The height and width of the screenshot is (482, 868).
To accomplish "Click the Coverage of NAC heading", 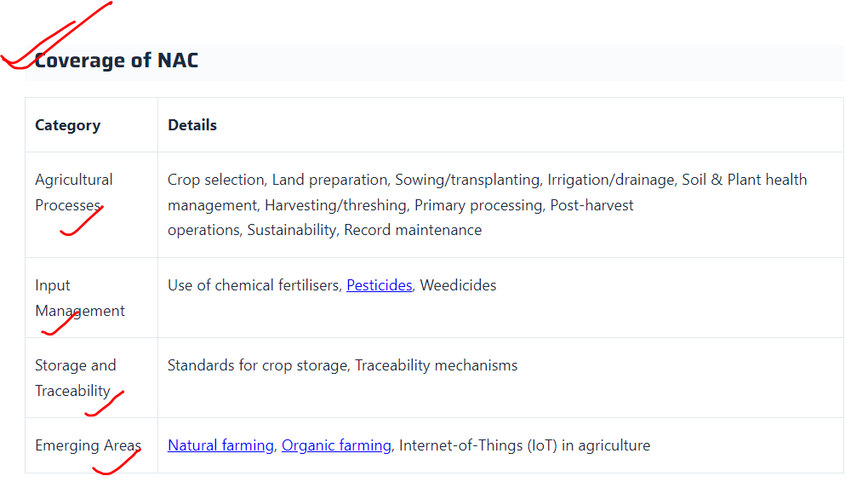I will pyautogui.click(x=117, y=60).
